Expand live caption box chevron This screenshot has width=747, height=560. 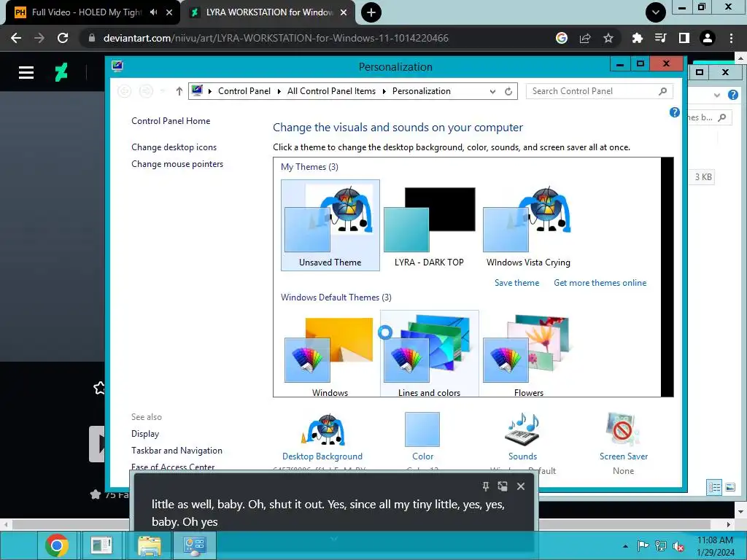(x=334, y=539)
